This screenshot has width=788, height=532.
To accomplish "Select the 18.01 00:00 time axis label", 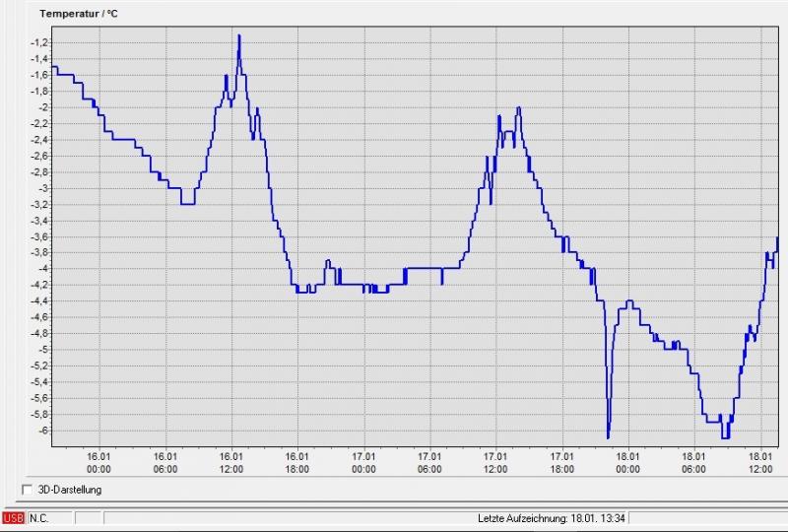I will [x=627, y=463].
